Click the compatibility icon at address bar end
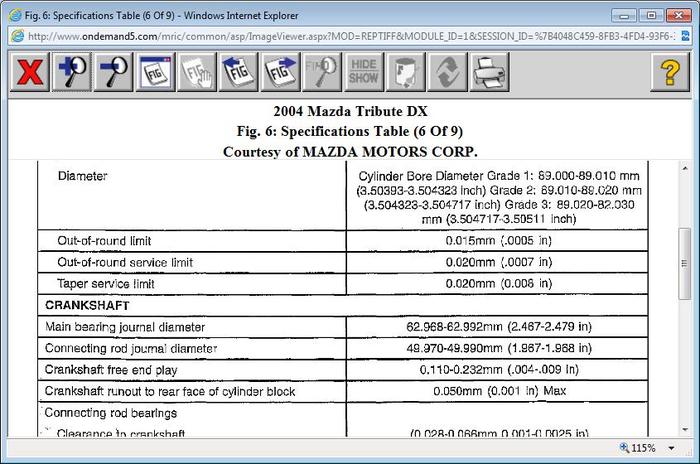 pos(685,36)
